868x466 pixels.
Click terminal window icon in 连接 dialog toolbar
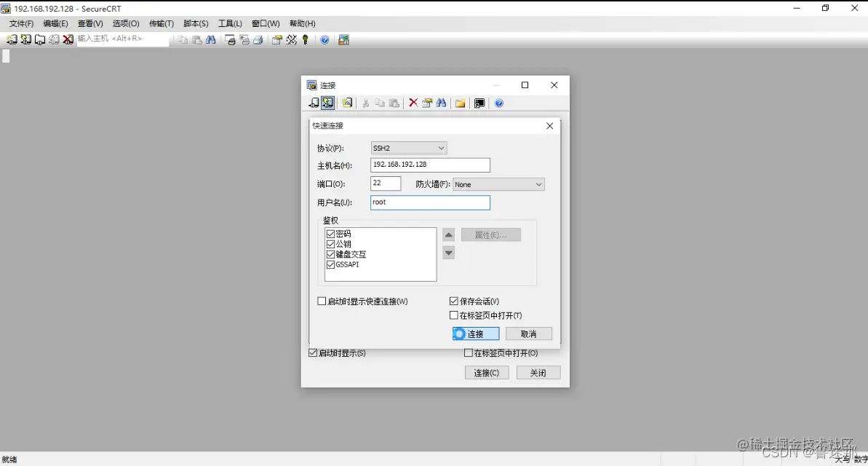click(479, 103)
